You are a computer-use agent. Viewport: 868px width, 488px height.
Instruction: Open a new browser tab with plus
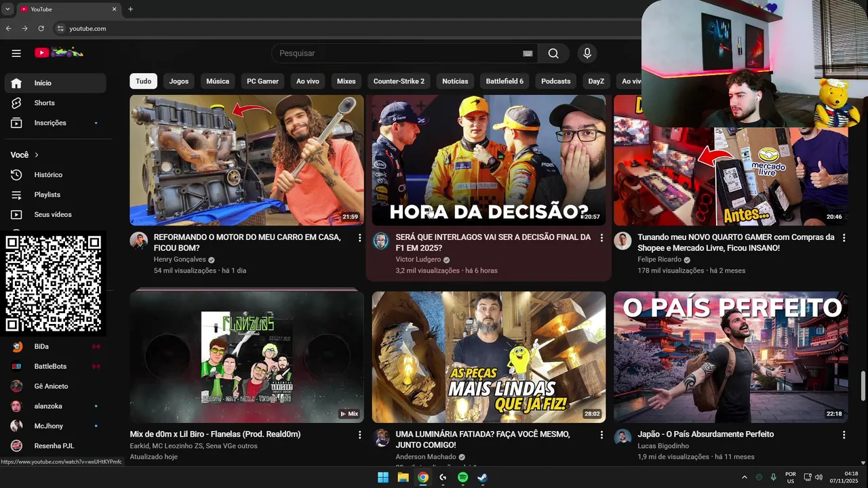pos(130,9)
